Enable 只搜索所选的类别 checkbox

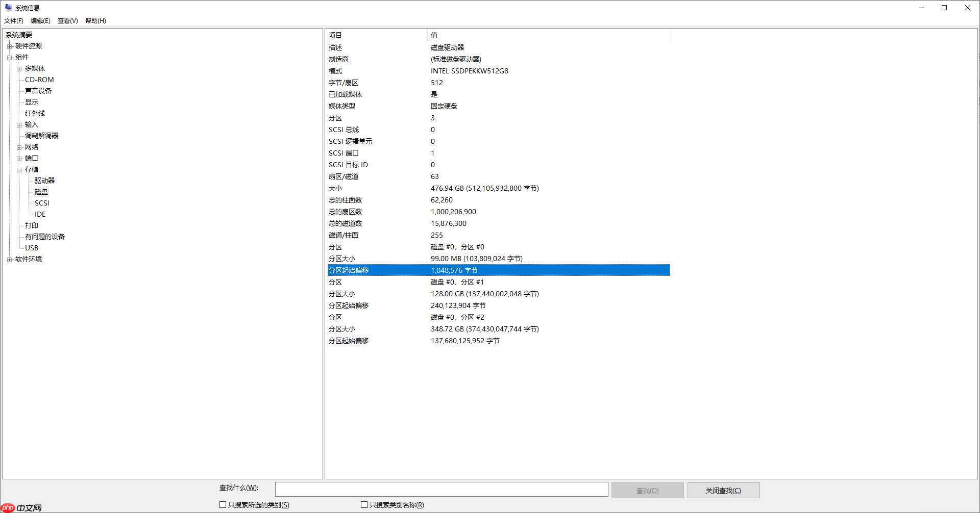tap(223, 505)
